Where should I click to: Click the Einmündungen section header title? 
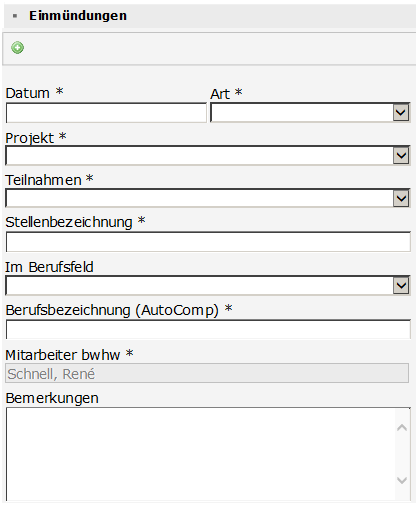click(78, 16)
